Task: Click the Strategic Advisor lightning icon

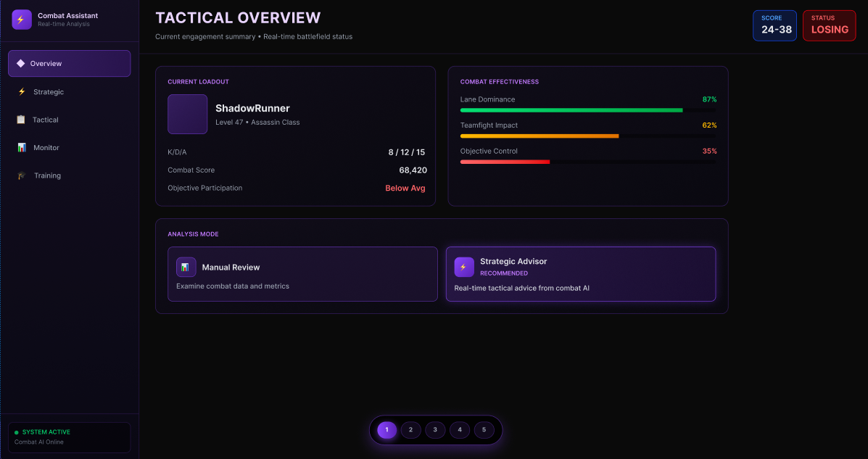Action: pos(464,267)
